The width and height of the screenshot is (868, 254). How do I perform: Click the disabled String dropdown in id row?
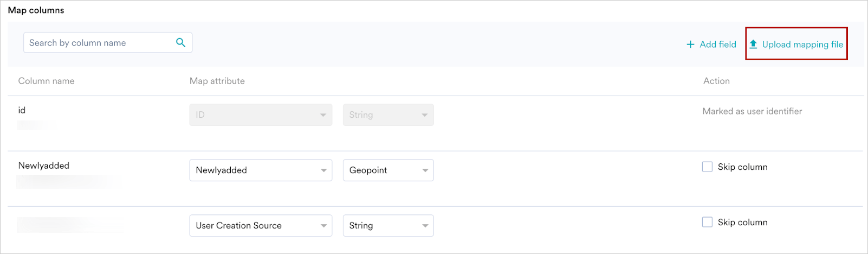coord(388,115)
